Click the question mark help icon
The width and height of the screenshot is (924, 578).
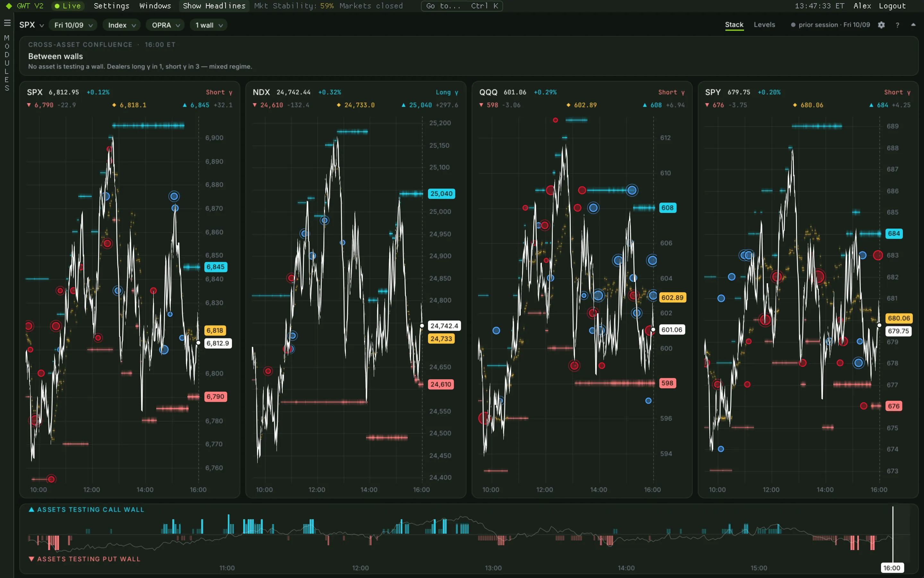coord(897,25)
